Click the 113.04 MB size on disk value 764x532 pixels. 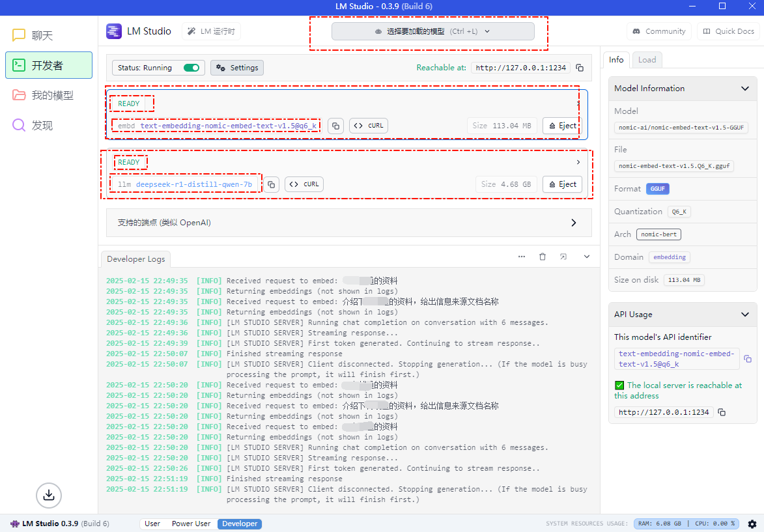click(684, 280)
